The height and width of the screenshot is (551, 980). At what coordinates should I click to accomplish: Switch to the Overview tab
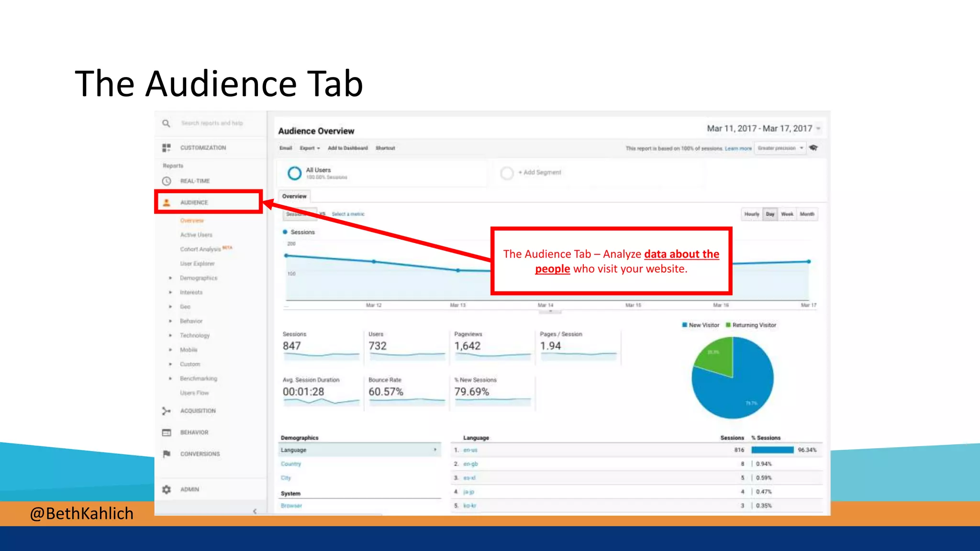coord(294,196)
